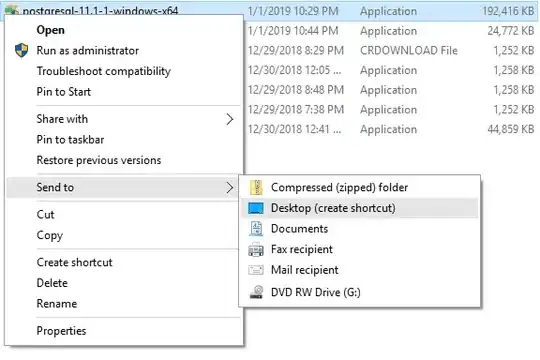Select Pin to taskbar entry

[x=70, y=140]
